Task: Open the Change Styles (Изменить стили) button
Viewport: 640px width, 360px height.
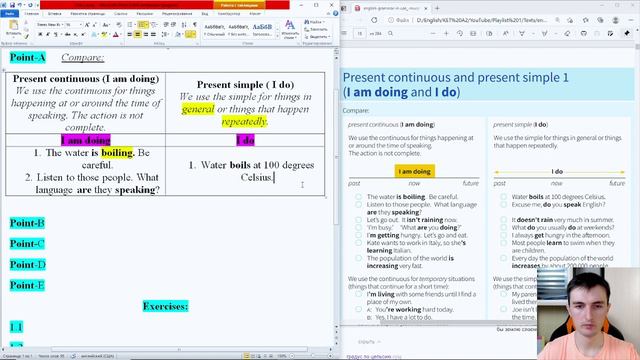Action: tap(290, 29)
